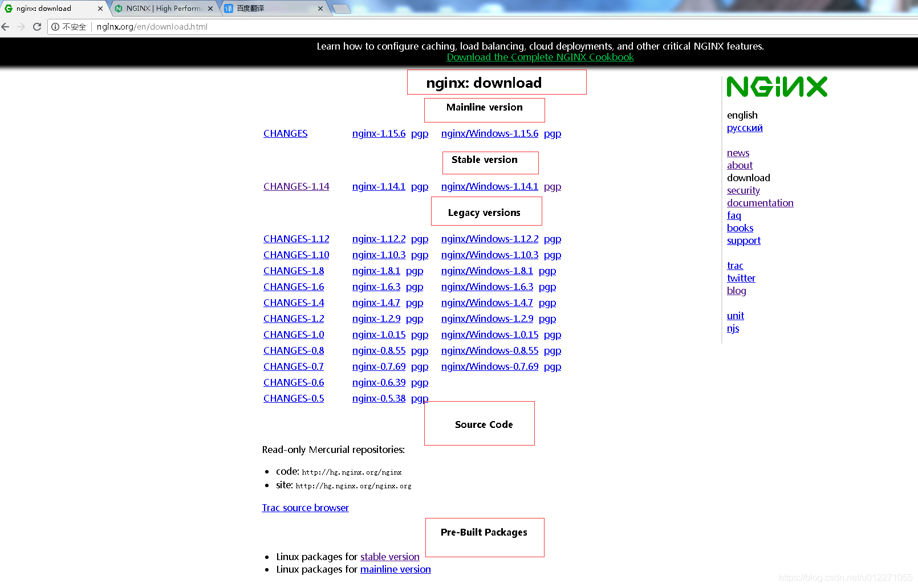Viewport: 918px width, 588px height.
Task: Open the mainline CHANGES link
Action: 286,133
